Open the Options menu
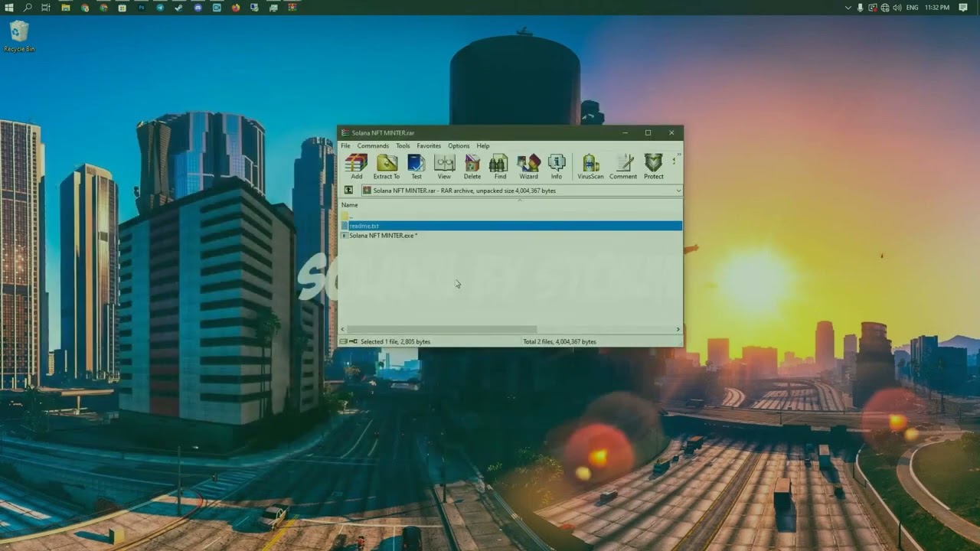980x551 pixels. coord(459,145)
